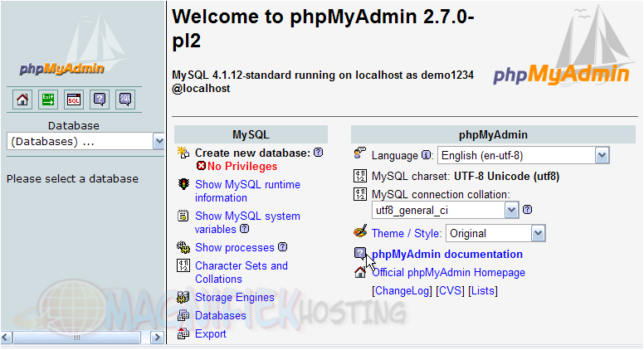Click the traffic light runtime information icon
Image resolution: width=644 pixels, height=350 pixels.
[x=183, y=184]
